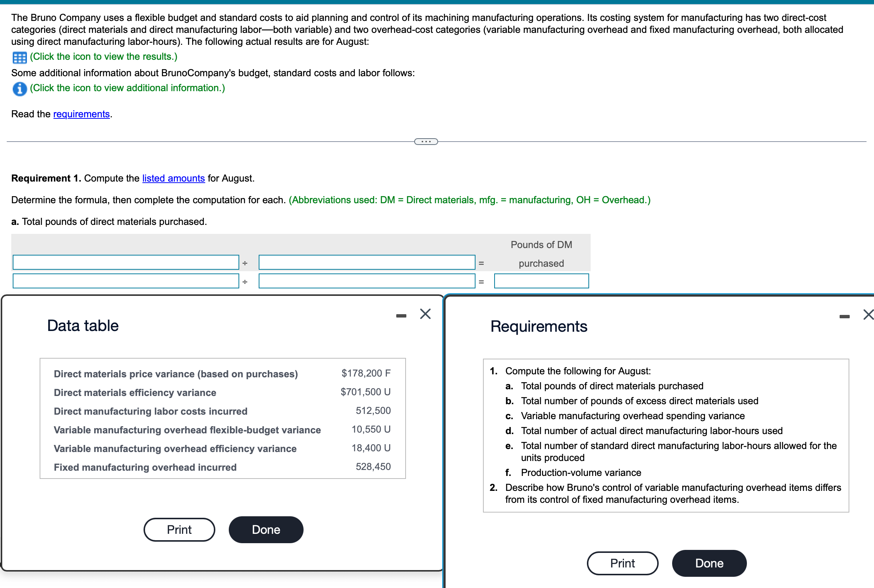The image size is (874, 588).
Task: Click the blue additional information icon
Action: click(19, 89)
